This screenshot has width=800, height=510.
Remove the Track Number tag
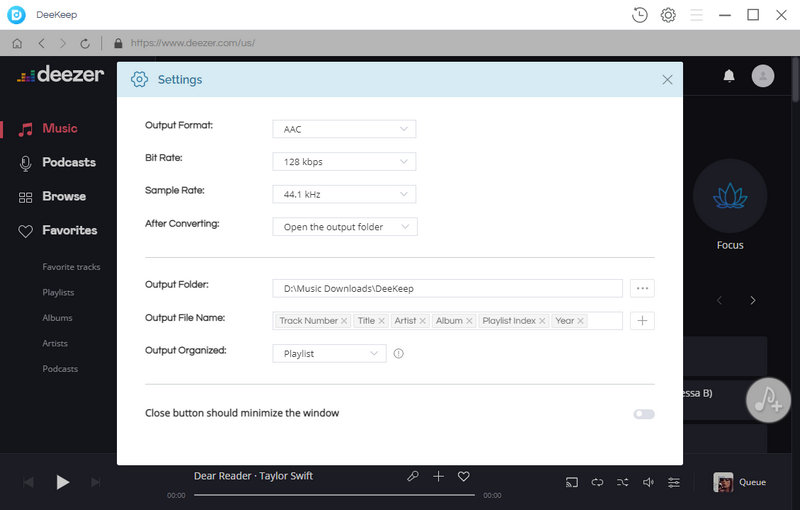click(x=344, y=321)
